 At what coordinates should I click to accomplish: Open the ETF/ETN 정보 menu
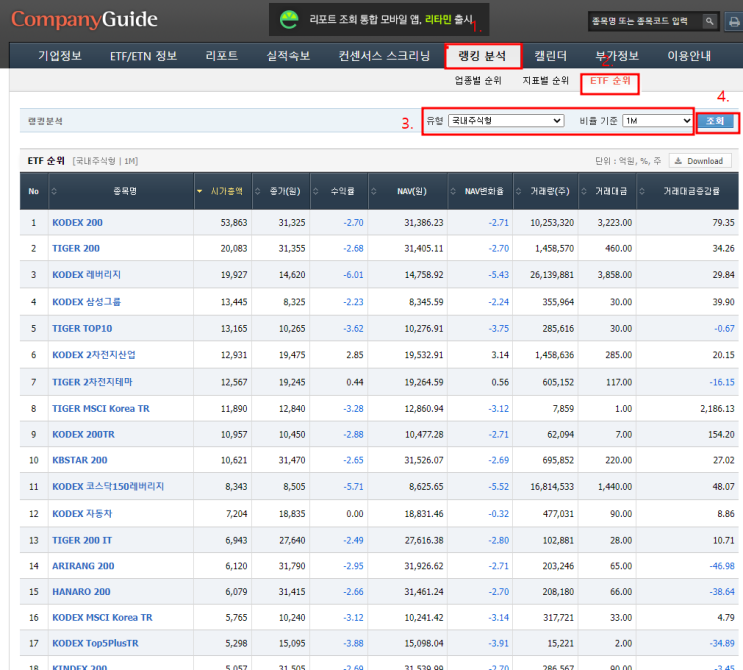coord(144,56)
